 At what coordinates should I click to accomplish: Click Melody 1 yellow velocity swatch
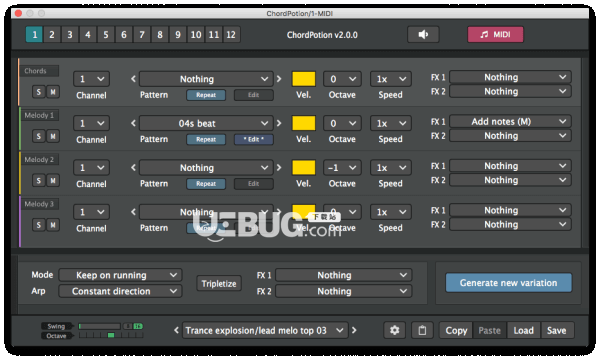pos(304,123)
